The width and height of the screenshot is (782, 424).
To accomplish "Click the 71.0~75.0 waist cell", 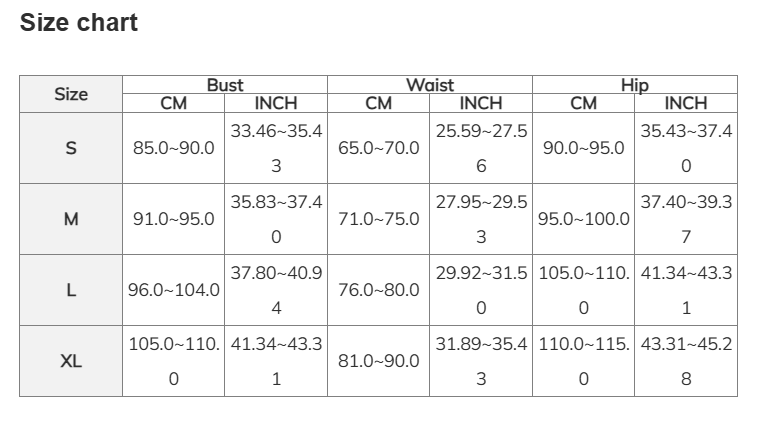I will [x=379, y=219].
